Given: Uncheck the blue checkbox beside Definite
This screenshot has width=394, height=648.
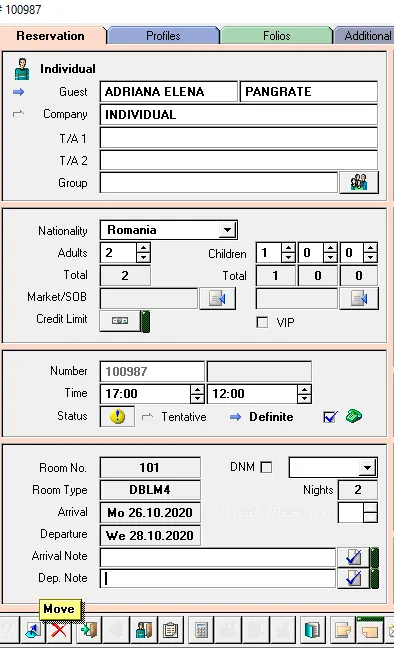Looking at the screenshot, I should click(x=330, y=417).
